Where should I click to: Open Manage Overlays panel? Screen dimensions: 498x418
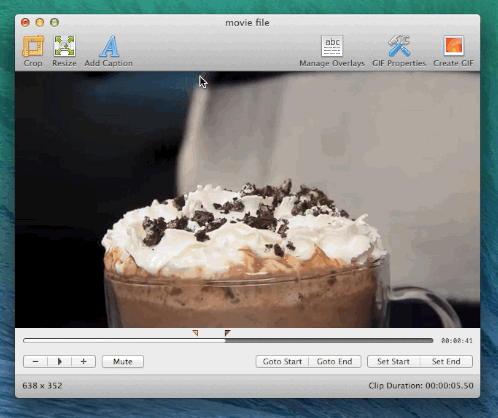(x=332, y=46)
